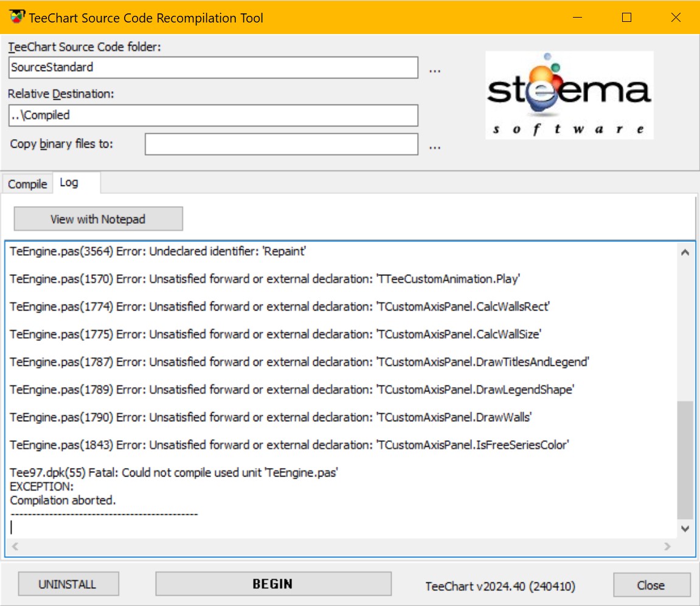Screen dimensions: 700x606
Task: Click the log scroll down arrow
Action: click(x=685, y=529)
